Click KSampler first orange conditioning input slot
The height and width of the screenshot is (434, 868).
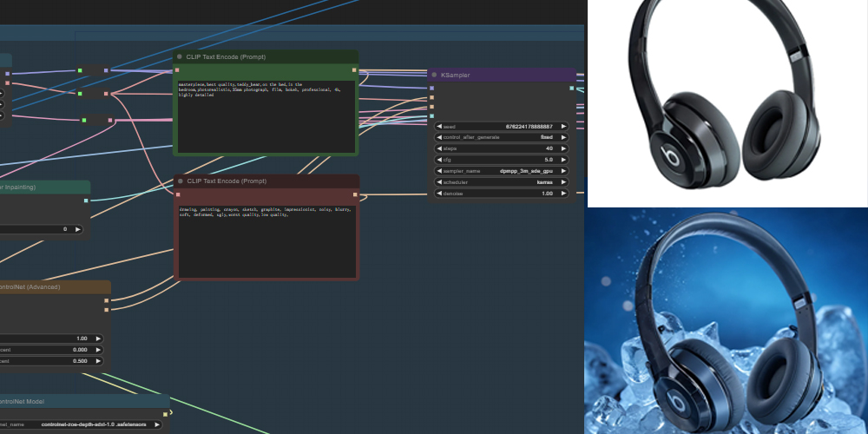[431, 97]
